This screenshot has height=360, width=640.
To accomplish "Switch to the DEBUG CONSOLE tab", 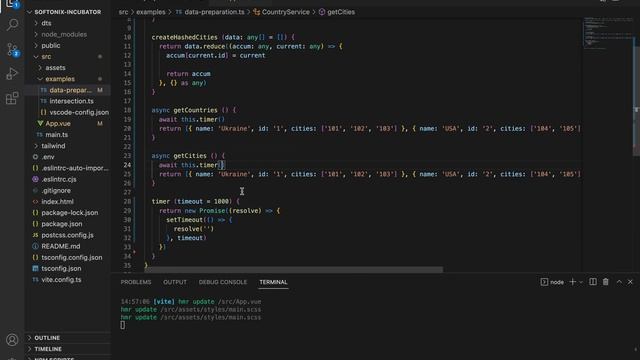I will click(223, 282).
